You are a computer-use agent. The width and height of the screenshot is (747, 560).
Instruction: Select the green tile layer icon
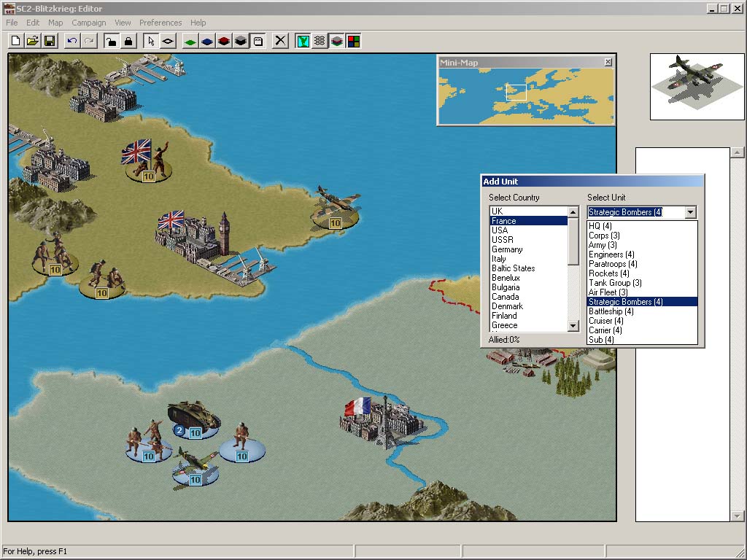(x=190, y=41)
